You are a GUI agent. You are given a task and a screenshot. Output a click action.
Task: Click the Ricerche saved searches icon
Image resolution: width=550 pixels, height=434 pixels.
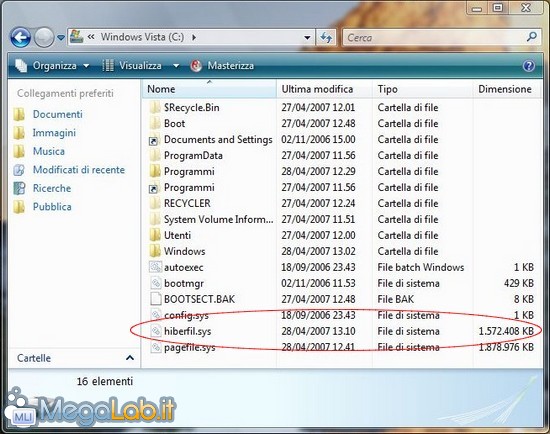point(19,188)
